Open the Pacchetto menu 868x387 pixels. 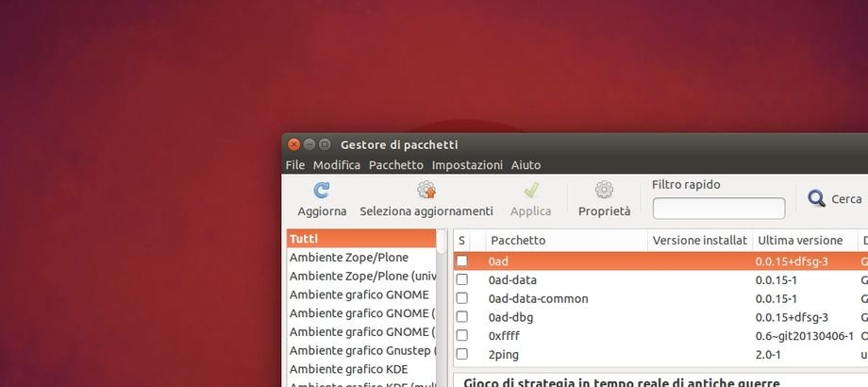[396, 165]
